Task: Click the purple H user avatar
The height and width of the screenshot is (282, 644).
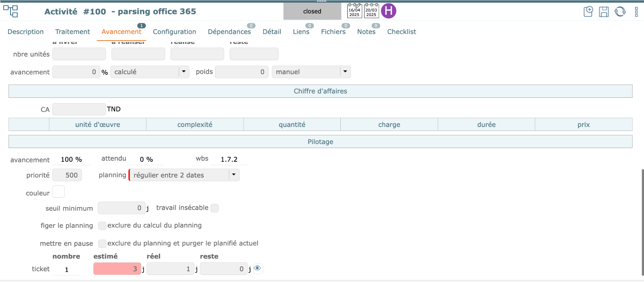Action: tap(388, 11)
